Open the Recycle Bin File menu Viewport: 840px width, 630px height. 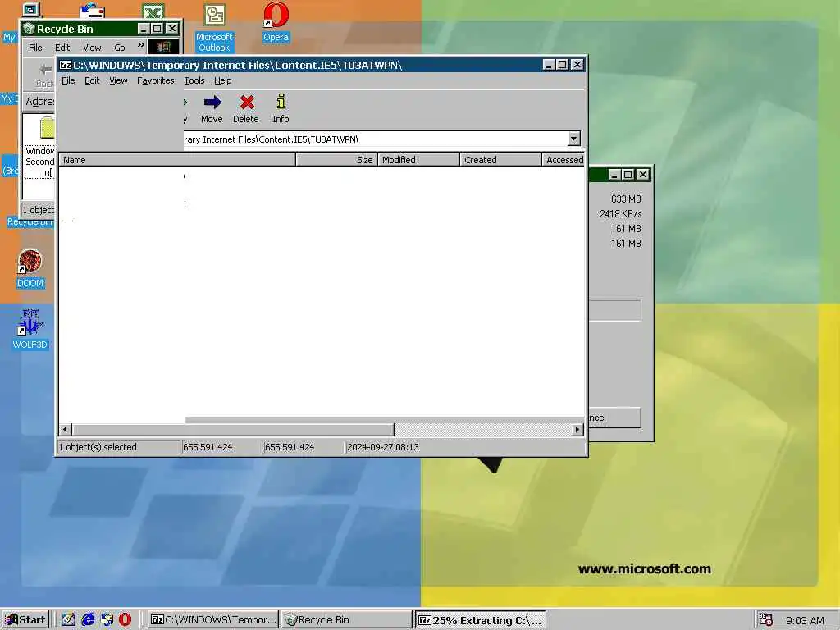click(x=35, y=48)
